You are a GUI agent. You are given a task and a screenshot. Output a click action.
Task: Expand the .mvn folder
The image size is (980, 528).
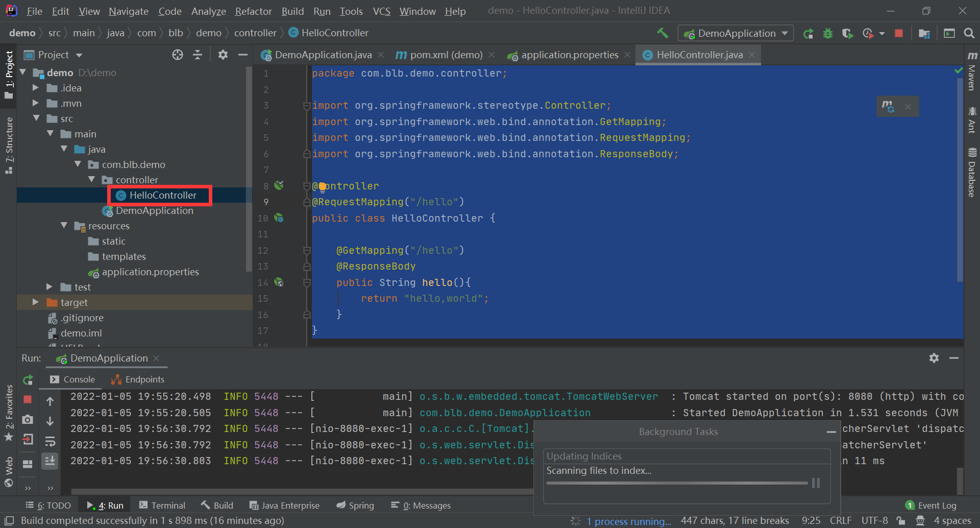click(x=35, y=103)
